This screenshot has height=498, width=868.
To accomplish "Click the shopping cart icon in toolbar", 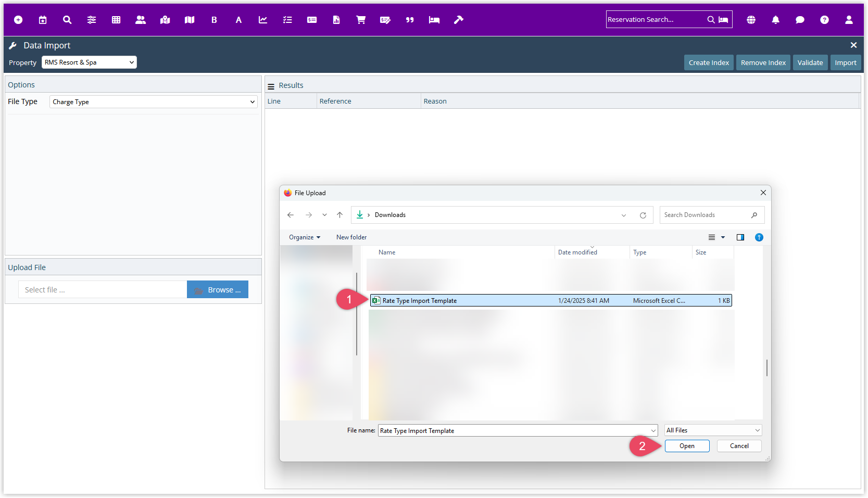I will point(361,20).
